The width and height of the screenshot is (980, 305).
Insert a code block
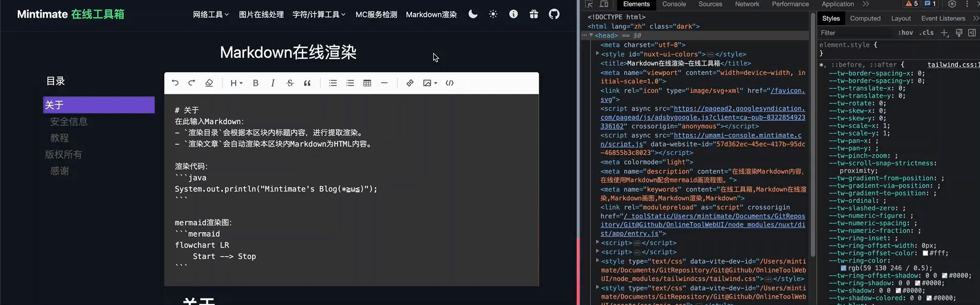coord(449,83)
